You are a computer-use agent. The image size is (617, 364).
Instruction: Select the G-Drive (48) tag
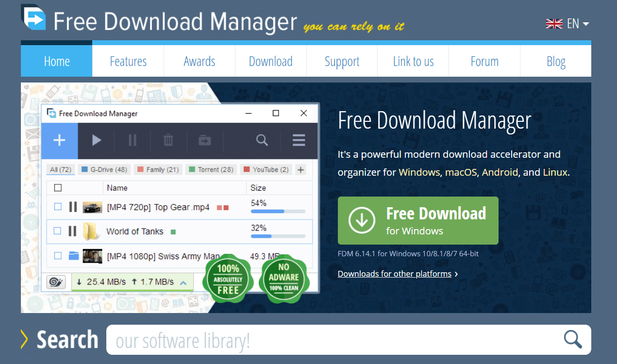coord(104,169)
